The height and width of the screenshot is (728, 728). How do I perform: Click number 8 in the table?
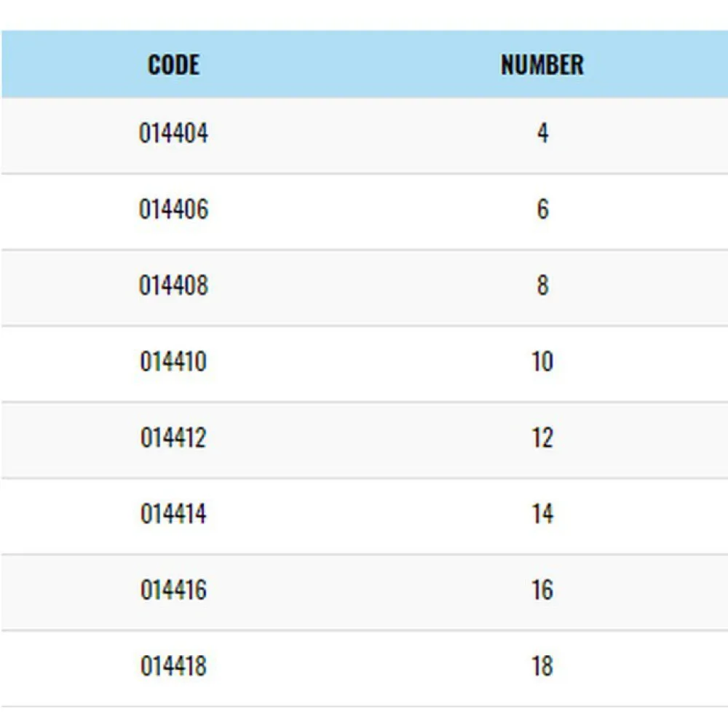tap(542, 285)
